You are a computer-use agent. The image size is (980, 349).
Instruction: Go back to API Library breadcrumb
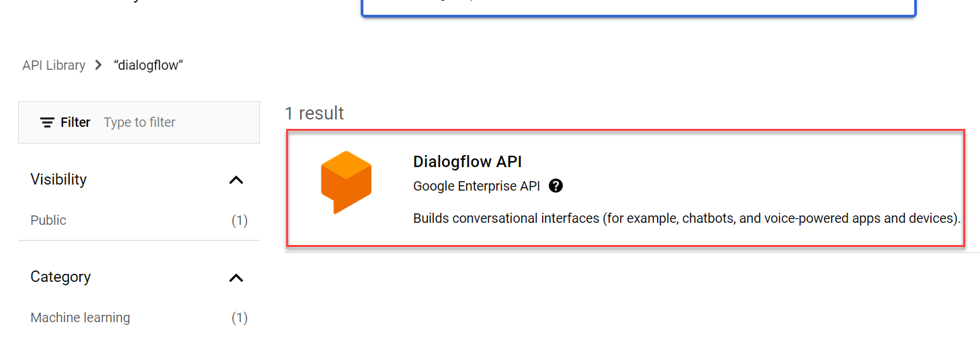point(54,65)
